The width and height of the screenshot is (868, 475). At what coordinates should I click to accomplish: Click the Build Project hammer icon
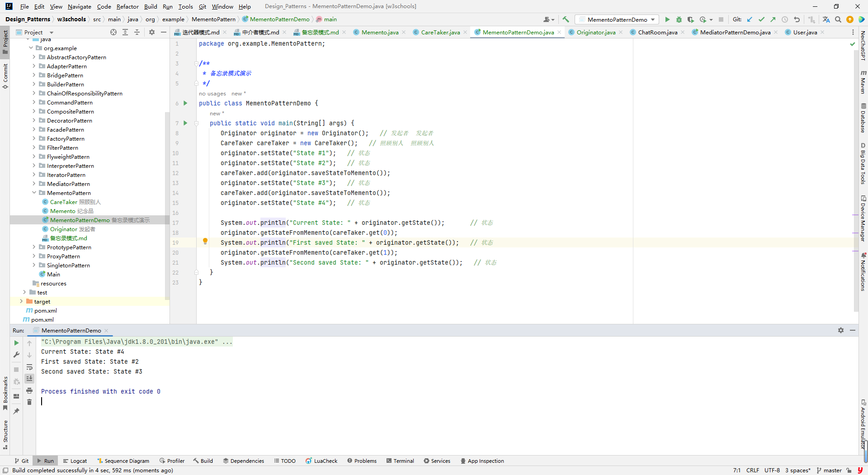(566, 19)
